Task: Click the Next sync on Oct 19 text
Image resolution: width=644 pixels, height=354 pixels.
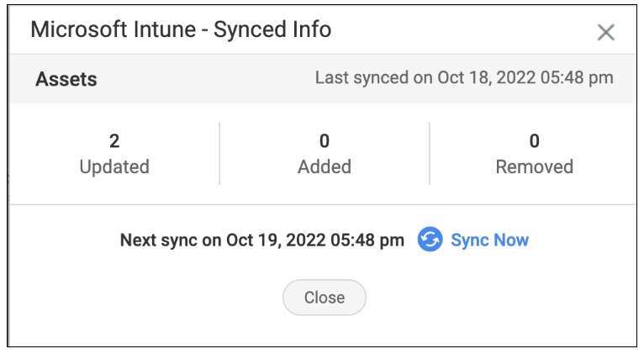Action: coord(262,240)
